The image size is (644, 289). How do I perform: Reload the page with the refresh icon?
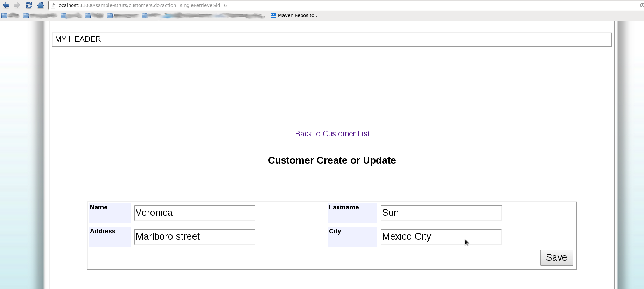(29, 5)
